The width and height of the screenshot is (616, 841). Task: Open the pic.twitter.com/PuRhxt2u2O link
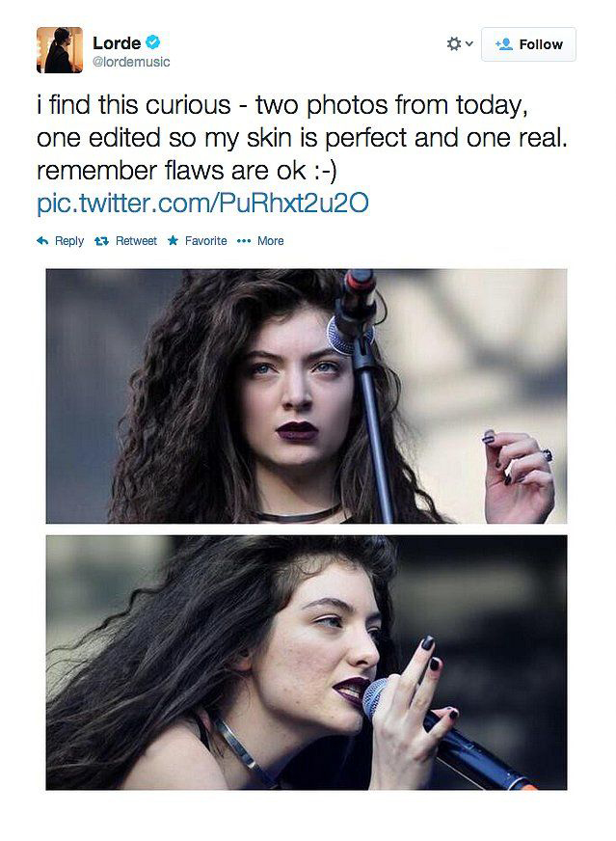[202, 203]
